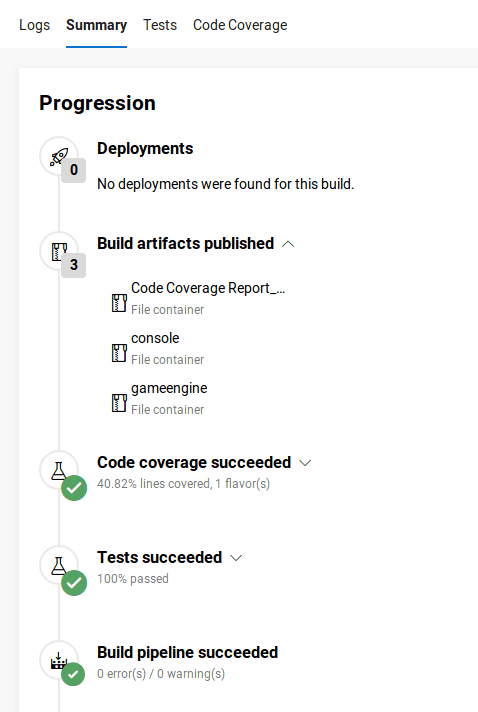This screenshot has width=478, height=712.
Task: Click the console artifact file container icon
Action: point(119,353)
